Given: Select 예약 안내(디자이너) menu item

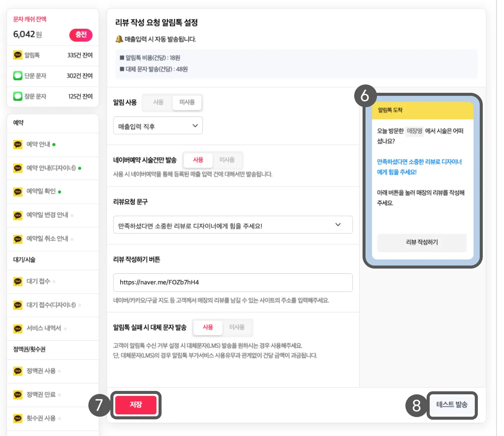Looking at the screenshot, I should click(x=51, y=168).
